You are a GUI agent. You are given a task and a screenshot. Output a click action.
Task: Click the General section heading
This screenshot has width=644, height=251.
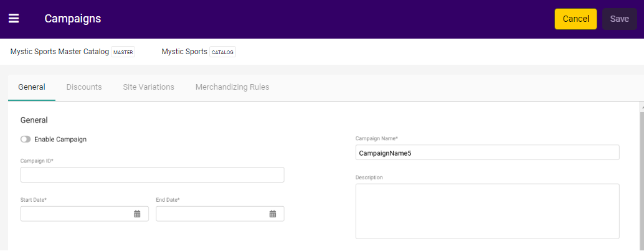tap(34, 120)
